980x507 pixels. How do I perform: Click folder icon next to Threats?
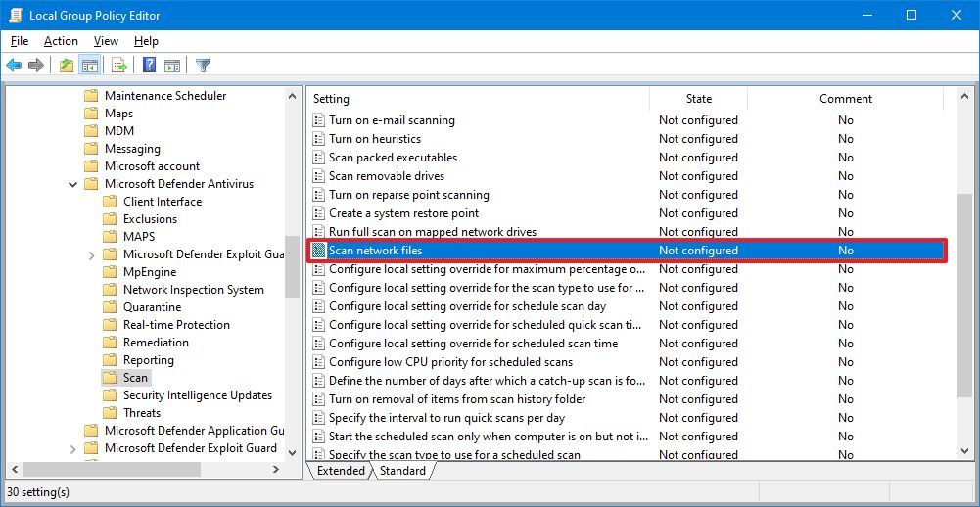[110, 413]
